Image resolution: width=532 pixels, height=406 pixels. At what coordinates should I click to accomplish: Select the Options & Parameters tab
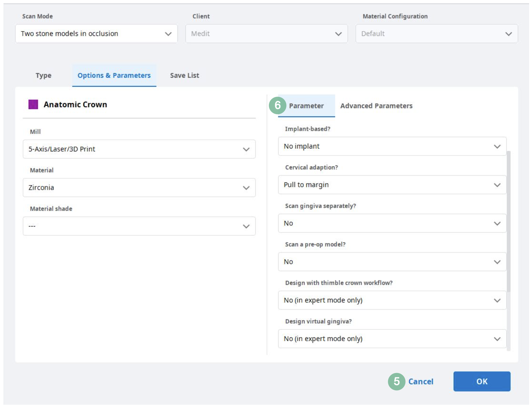click(114, 75)
